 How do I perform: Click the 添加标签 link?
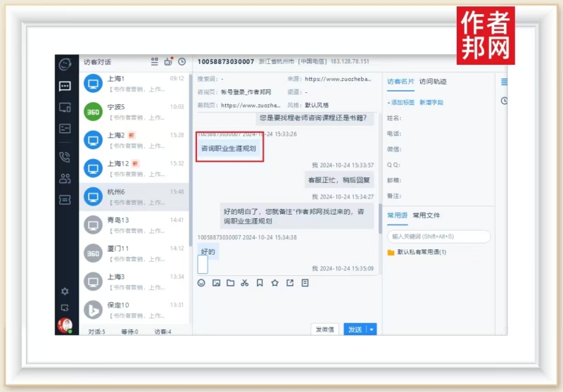(x=400, y=103)
